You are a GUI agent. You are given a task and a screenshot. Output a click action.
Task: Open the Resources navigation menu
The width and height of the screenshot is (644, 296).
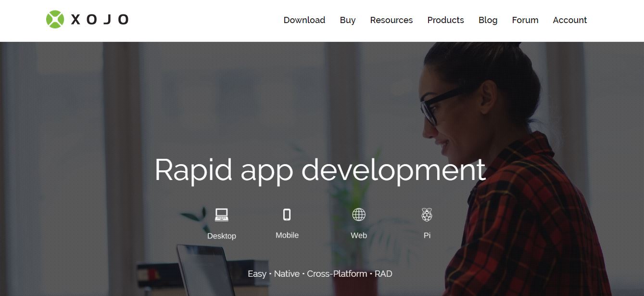click(x=391, y=20)
